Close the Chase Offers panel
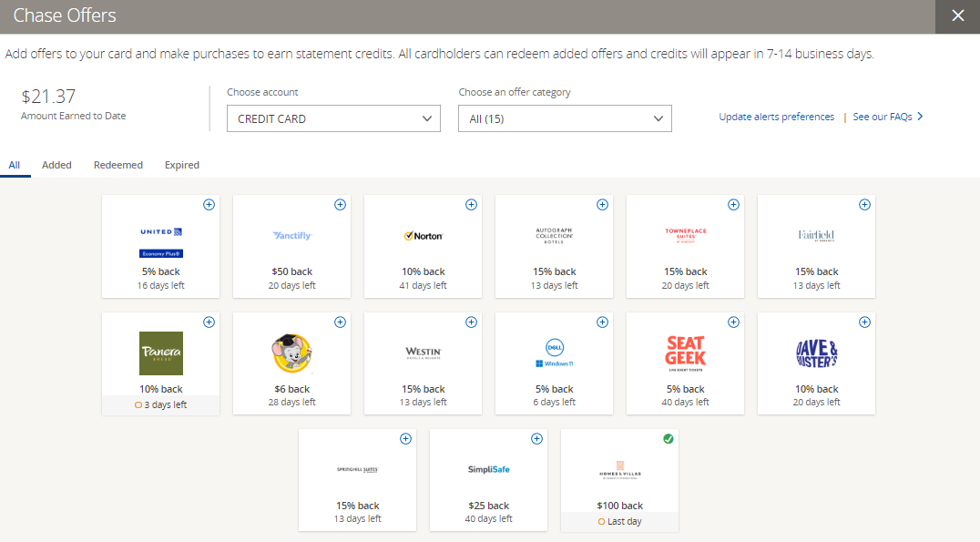Image resolution: width=980 pixels, height=542 pixels. click(957, 16)
